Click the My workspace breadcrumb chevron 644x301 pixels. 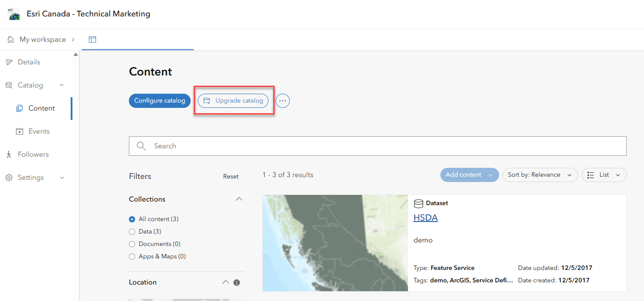(73, 40)
